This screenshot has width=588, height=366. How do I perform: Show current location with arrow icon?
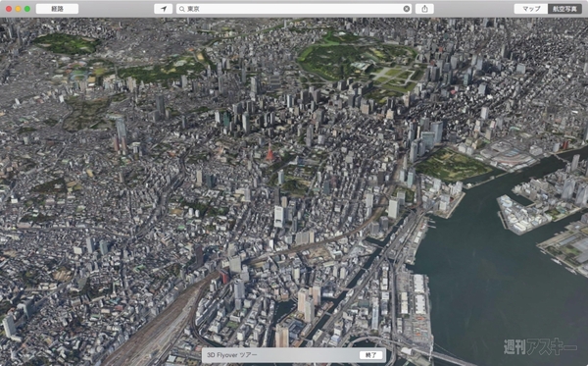click(163, 9)
